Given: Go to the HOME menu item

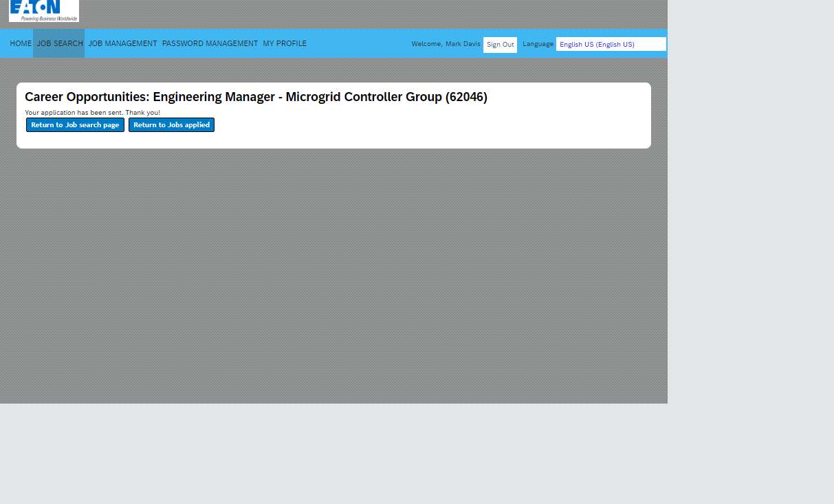Looking at the screenshot, I should pyautogui.click(x=21, y=44).
